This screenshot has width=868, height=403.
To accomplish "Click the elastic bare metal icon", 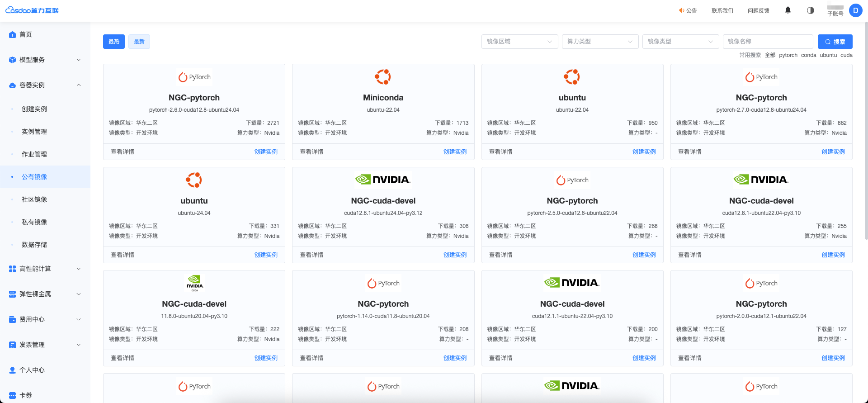I will 12,294.
